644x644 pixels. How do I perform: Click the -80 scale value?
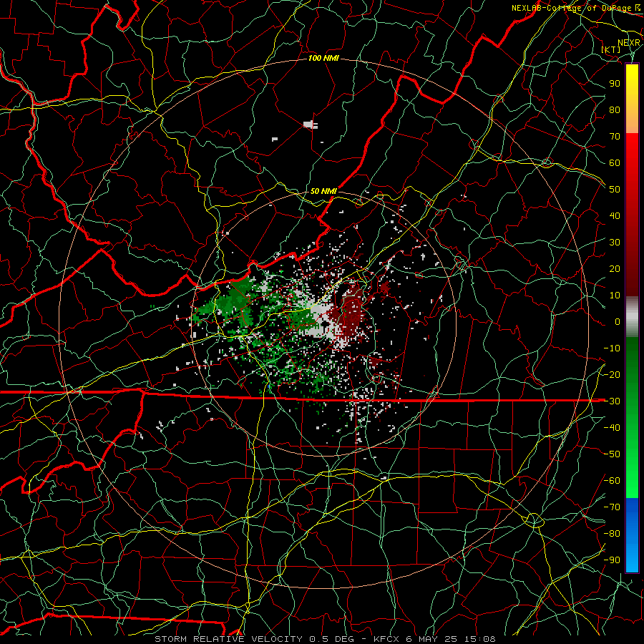click(x=612, y=534)
